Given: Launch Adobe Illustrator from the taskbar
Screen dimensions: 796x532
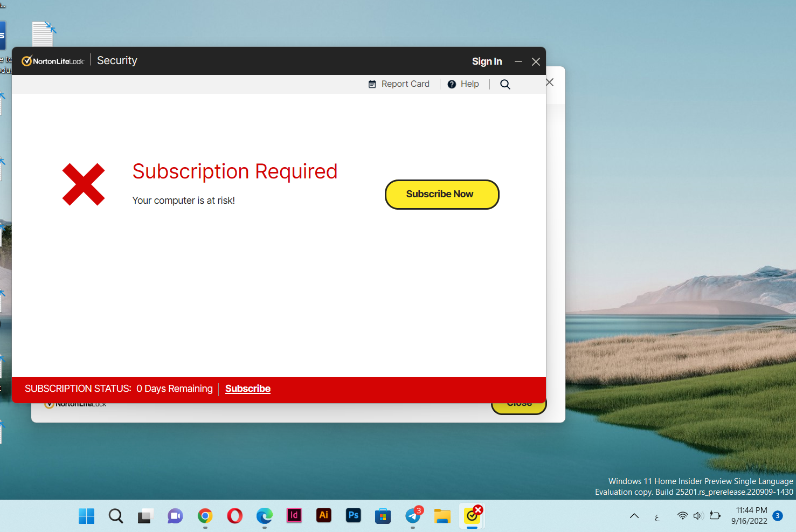Looking at the screenshot, I should [323, 515].
